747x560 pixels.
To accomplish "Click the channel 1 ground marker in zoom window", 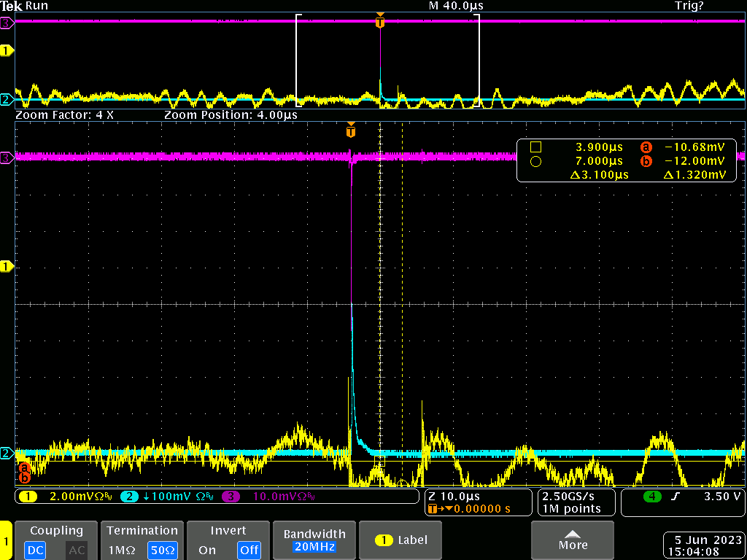I will click(x=7, y=267).
